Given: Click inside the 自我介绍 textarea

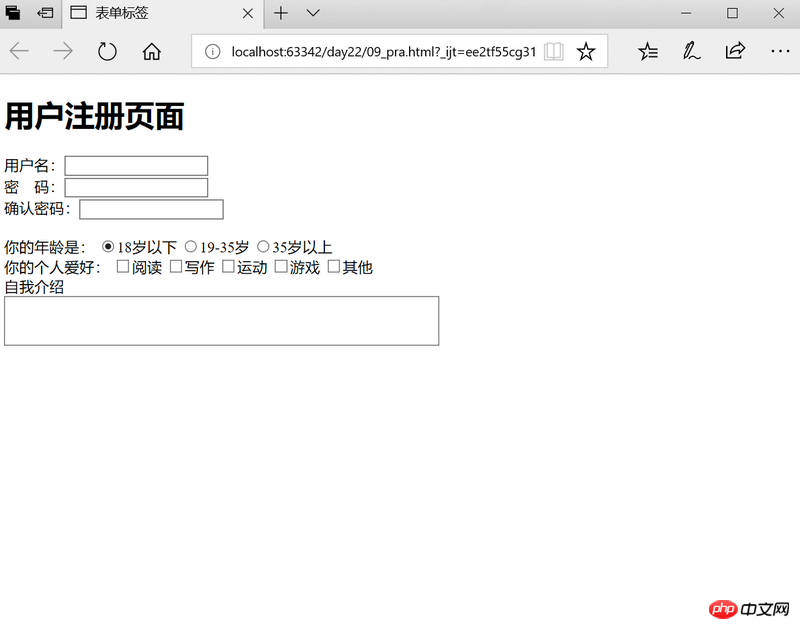Looking at the screenshot, I should click(220, 320).
